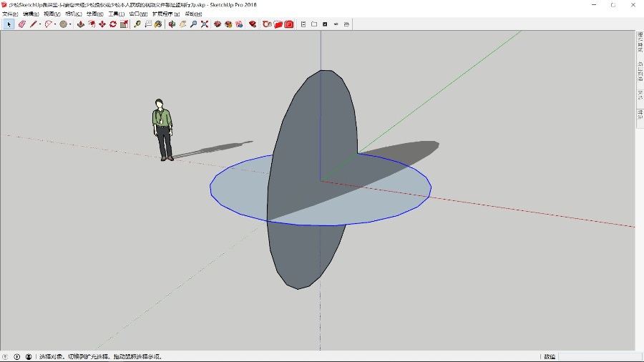Choose the Eraser tool
The image size is (644, 362).
click(x=21, y=24)
